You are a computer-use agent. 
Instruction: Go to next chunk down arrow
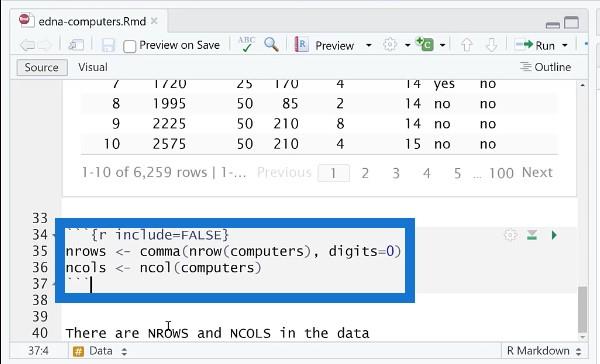(x=491, y=45)
